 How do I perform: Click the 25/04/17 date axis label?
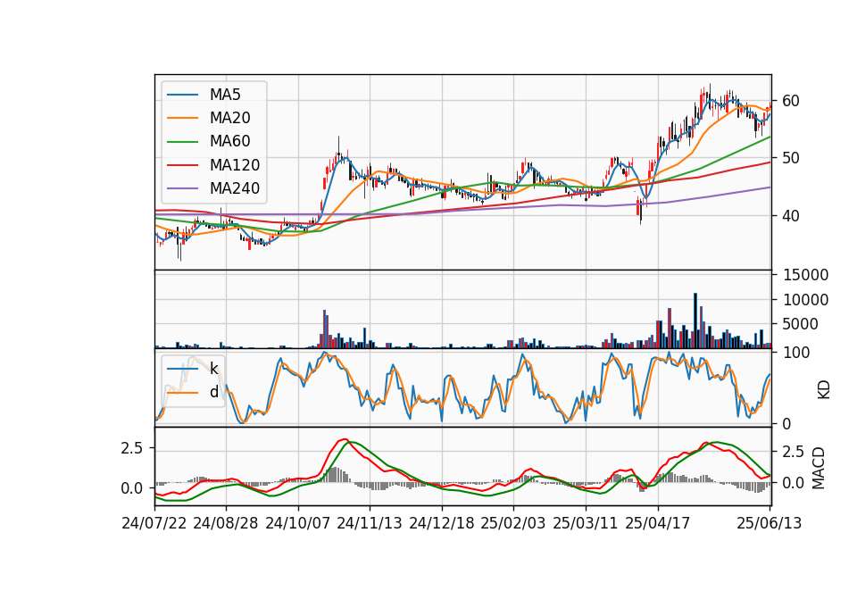click(x=658, y=523)
